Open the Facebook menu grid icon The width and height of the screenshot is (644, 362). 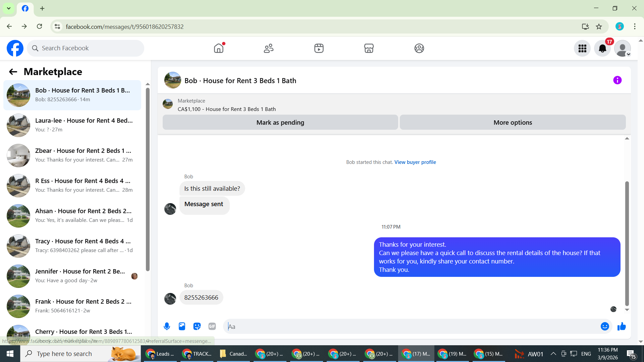pyautogui.click(x=582, y=49)
